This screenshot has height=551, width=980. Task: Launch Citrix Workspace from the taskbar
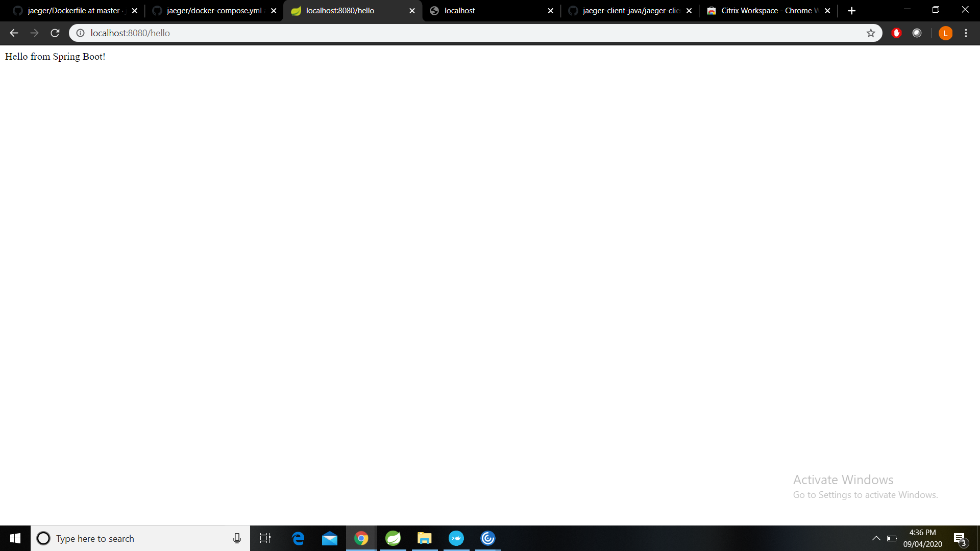(x=488, y=538)
